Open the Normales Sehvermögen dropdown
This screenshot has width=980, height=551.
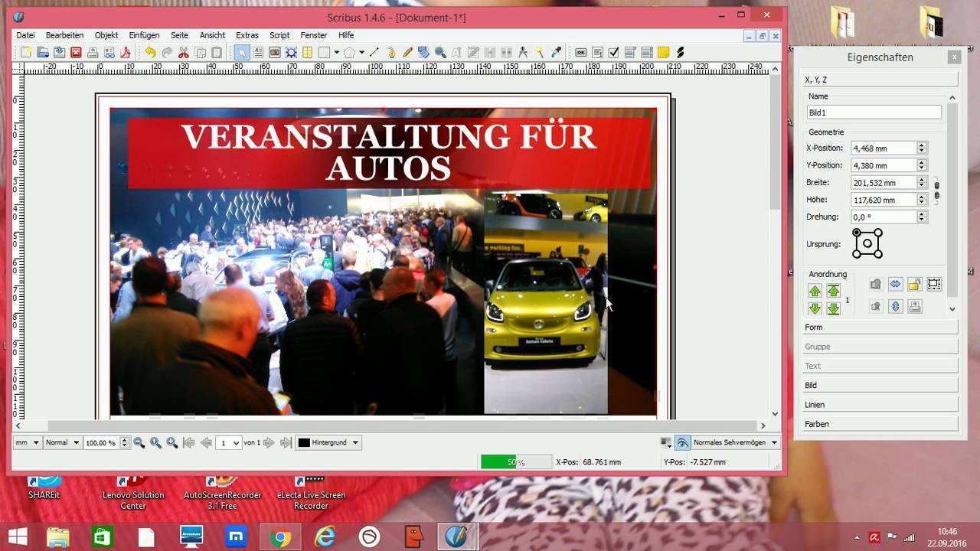coord(734,443)
